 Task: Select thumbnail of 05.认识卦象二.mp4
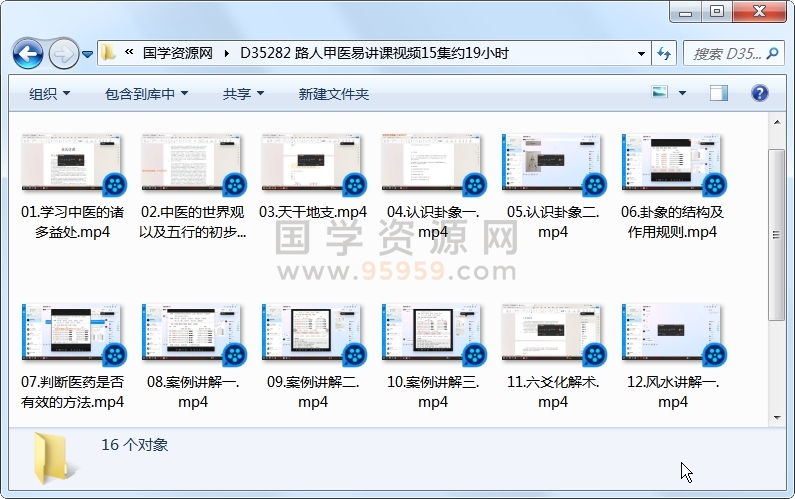[x=552, y=162]
